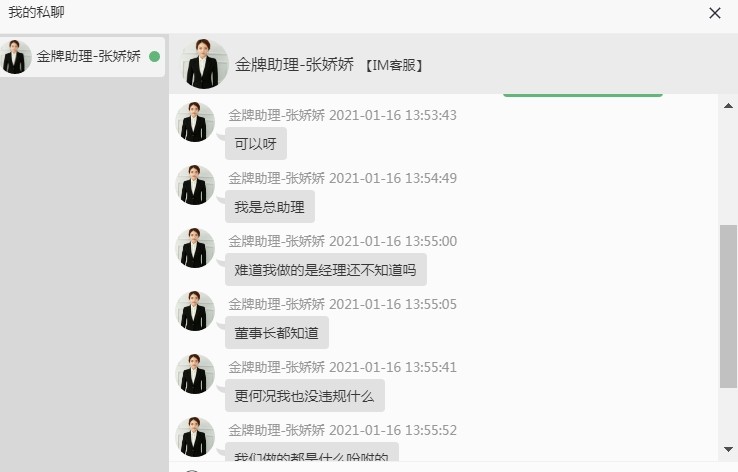738x472 pixels.
Task: Select the 可以呀 message bubble
Action: click(x=256, y=144)
